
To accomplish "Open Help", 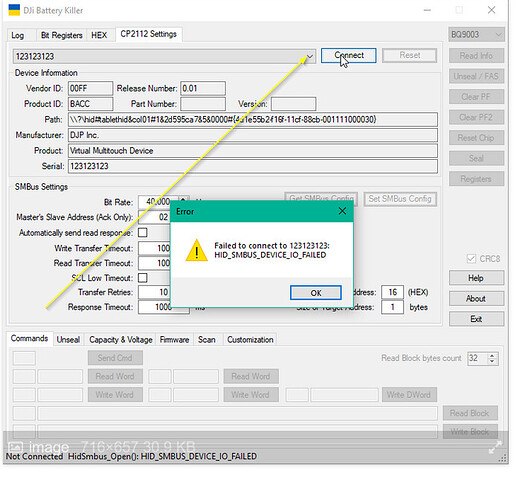I will pyautogui.click(x=476, y=278).
